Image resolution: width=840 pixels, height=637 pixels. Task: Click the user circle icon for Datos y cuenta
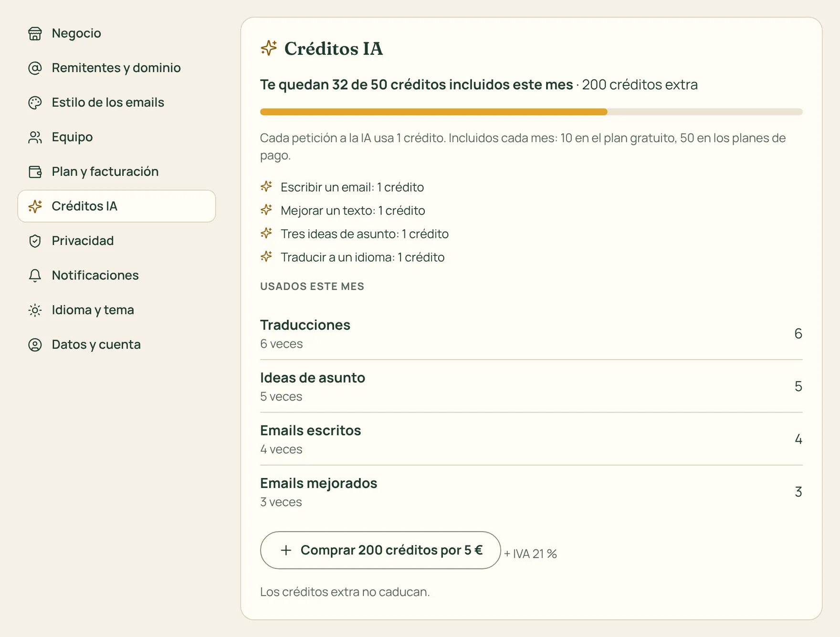(35, 345)
